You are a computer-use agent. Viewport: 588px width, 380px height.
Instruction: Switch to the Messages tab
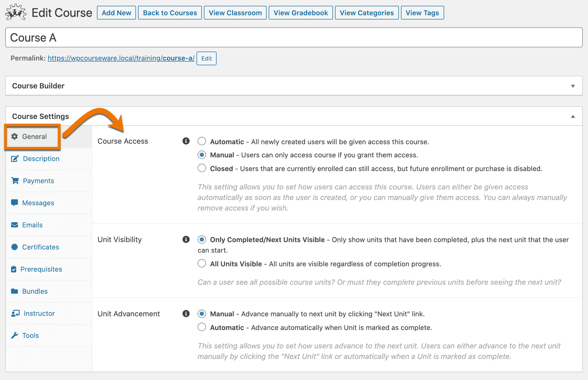click(x=49, y=203)
